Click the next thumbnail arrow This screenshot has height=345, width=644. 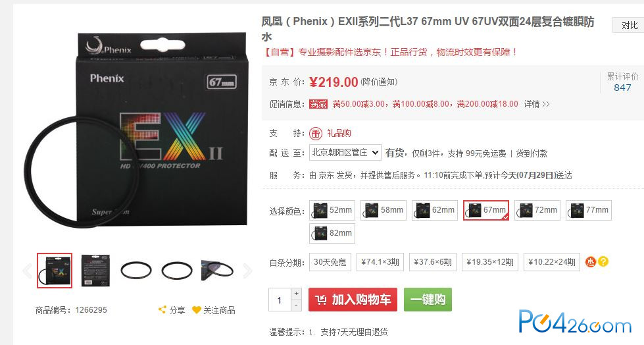[247, 271]
